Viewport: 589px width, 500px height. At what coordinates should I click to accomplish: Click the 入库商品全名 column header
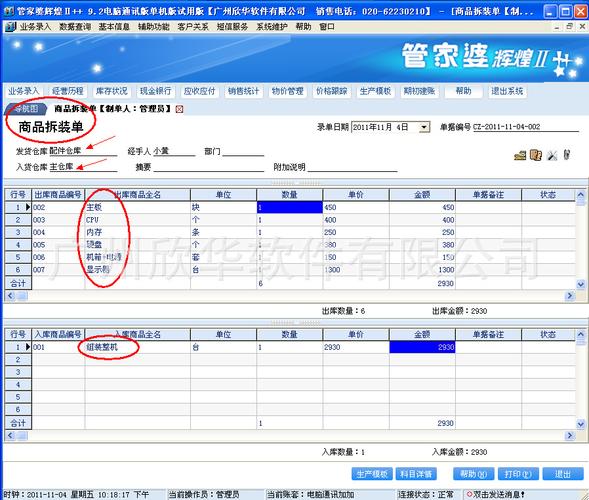[137, 334]
